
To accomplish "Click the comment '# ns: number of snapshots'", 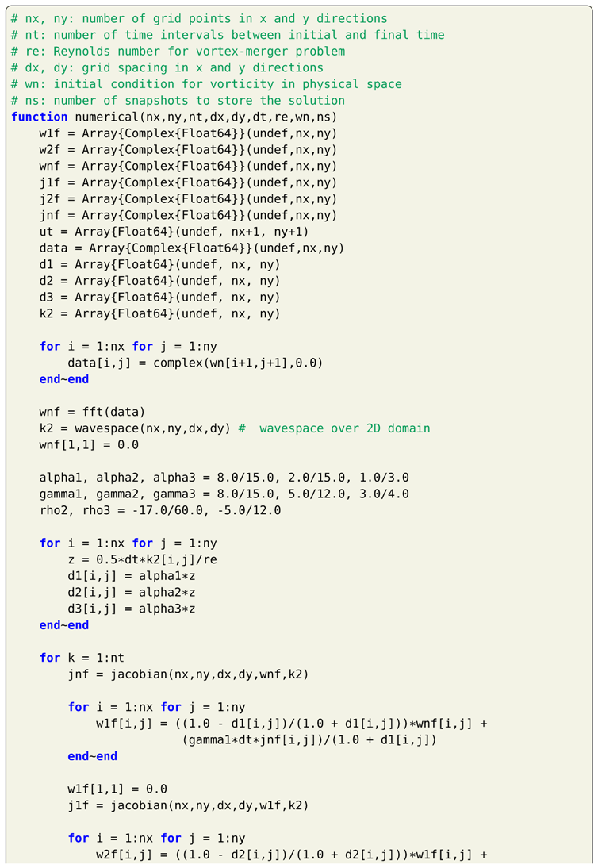I will [178, 101].
